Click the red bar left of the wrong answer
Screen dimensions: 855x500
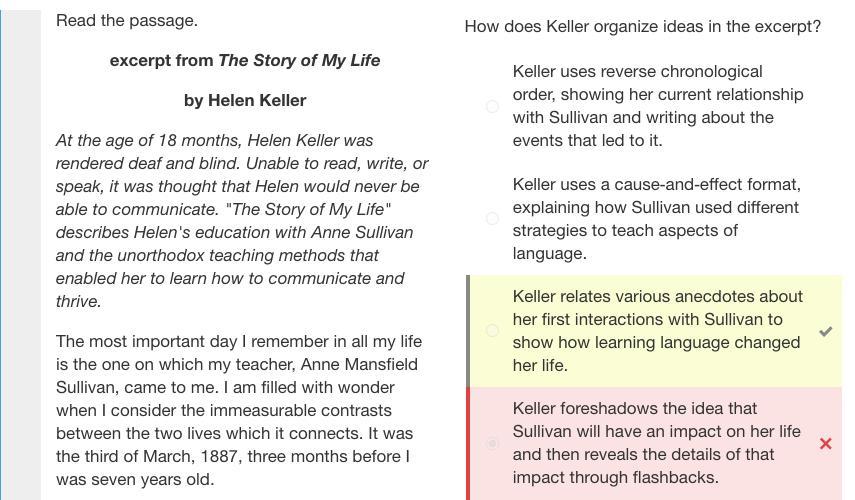(468, 443)
